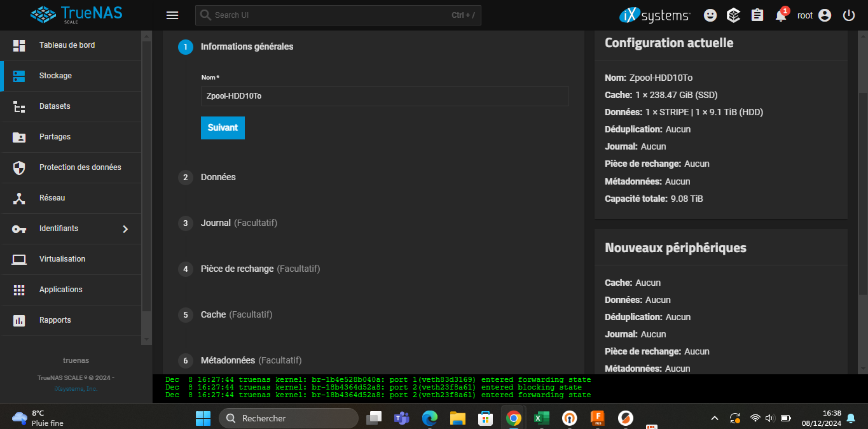Viewport: 868px width, 429px height.
Task: Toggle the sidebar with the hamburger menu icon
Action: [172, 15]
